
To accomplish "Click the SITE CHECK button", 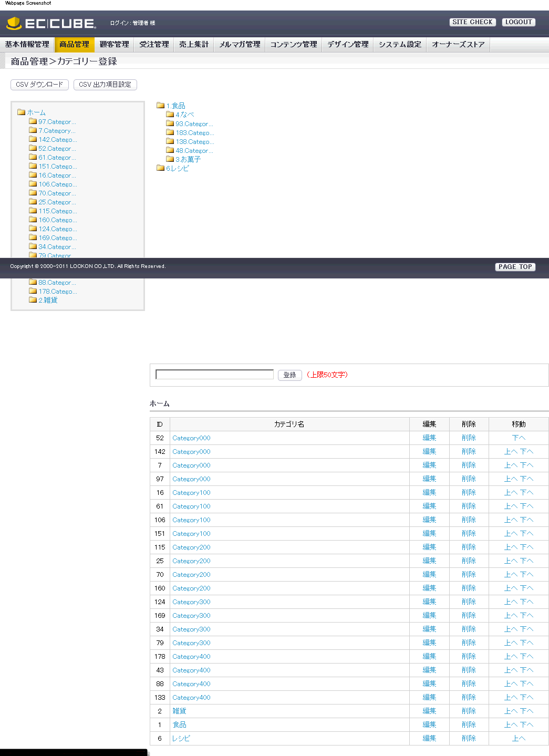I will coord(472,22).
